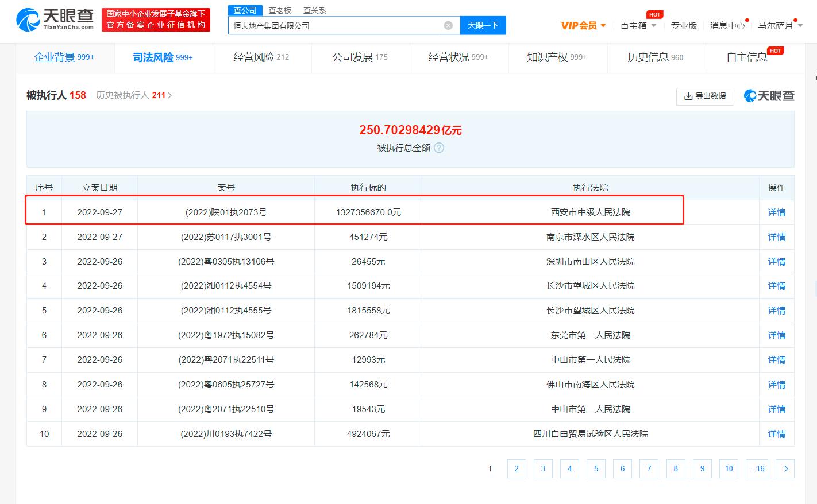
Task: Open 历史被执行人 211 chevron link
Action: click(x=134, y=95)
